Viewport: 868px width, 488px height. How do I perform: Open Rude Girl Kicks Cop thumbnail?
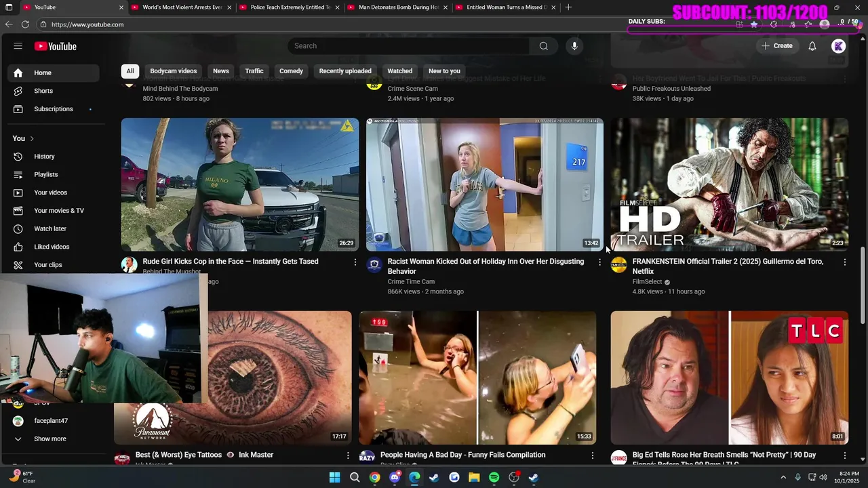[x=240, y=184]
